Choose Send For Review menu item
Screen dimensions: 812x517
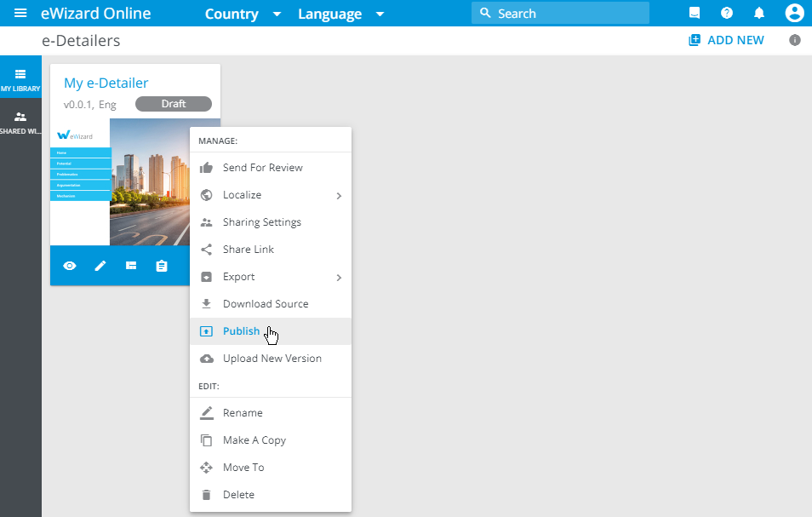(x=262, y=168)
